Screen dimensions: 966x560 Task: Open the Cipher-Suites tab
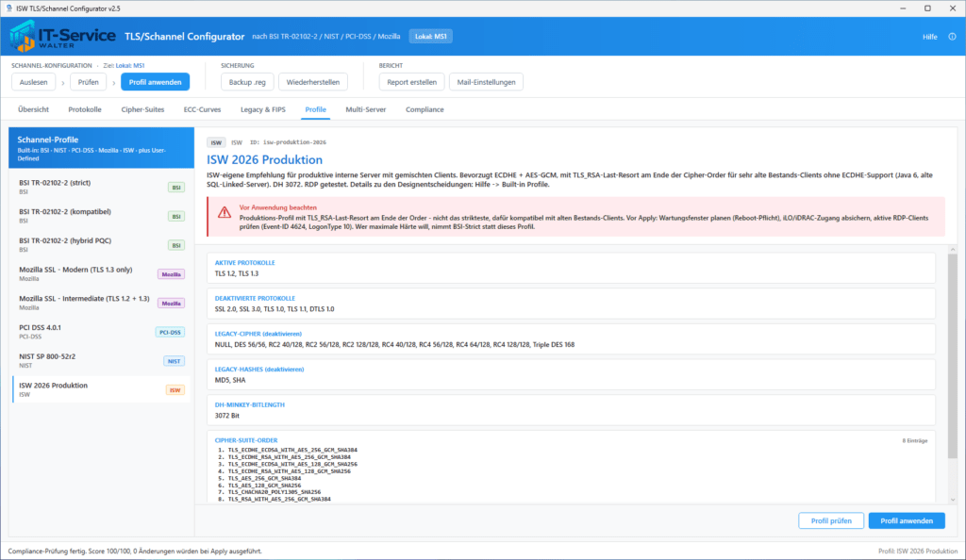pyautogui.click(x=143, y=109)
